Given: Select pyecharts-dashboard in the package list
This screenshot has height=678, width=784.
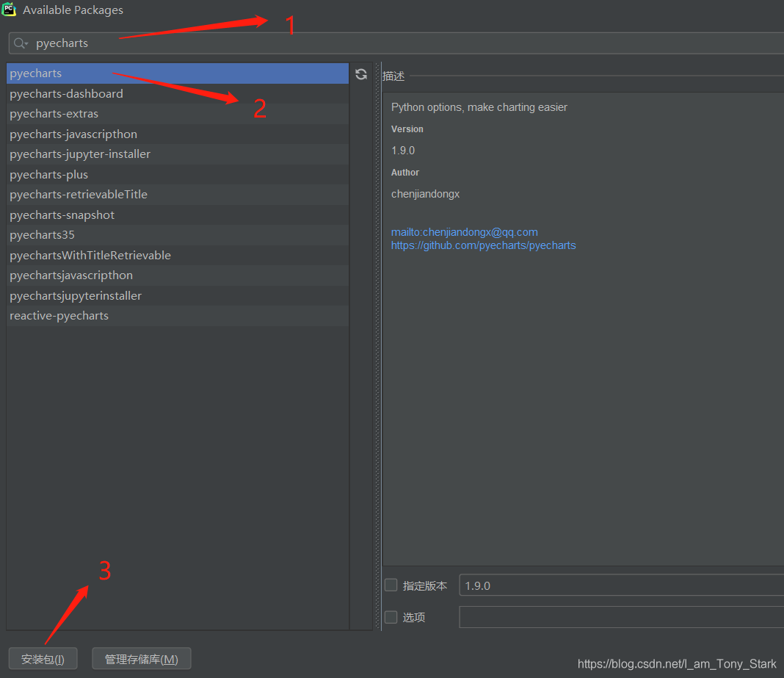Looking at the screenshot, I should (178, 93).
